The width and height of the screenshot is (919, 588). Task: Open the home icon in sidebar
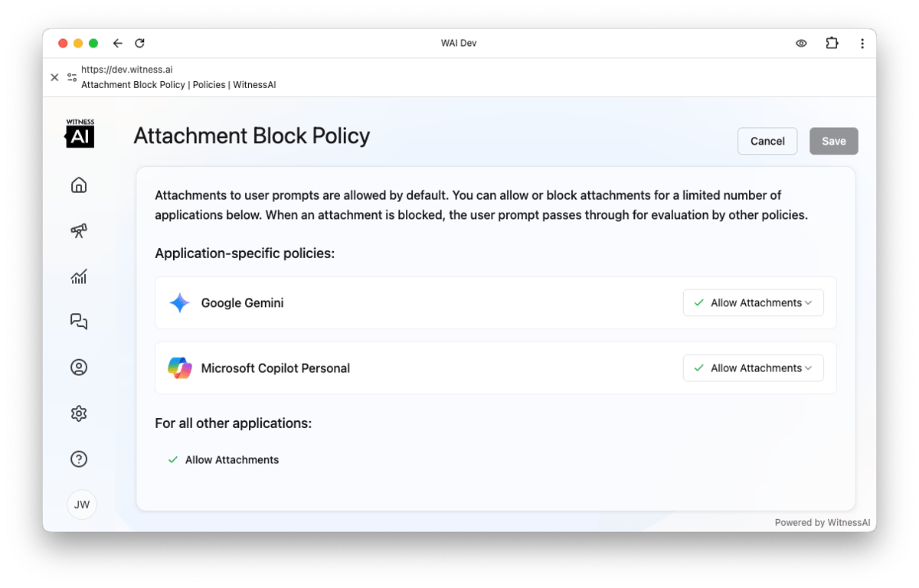click(x=79, y=185)
